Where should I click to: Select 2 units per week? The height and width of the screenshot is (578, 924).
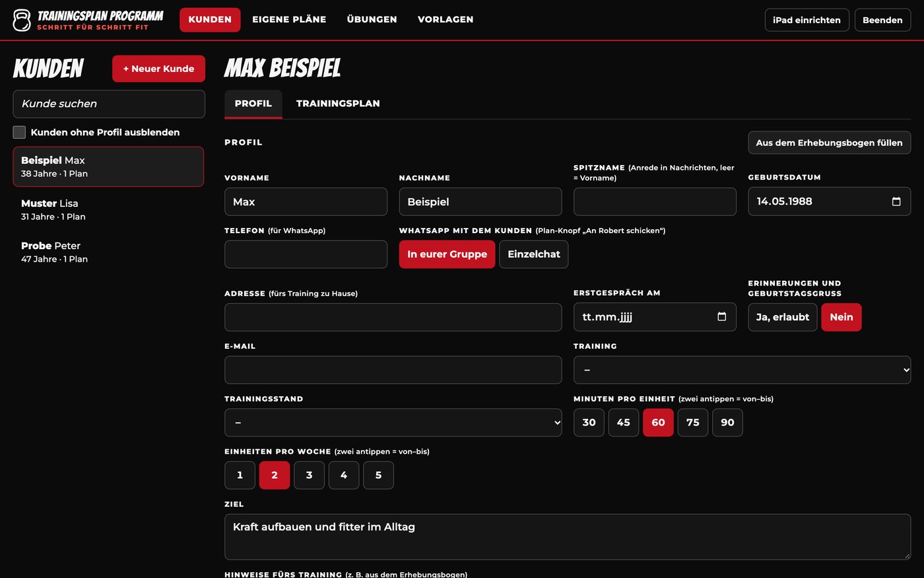[275, 475]
